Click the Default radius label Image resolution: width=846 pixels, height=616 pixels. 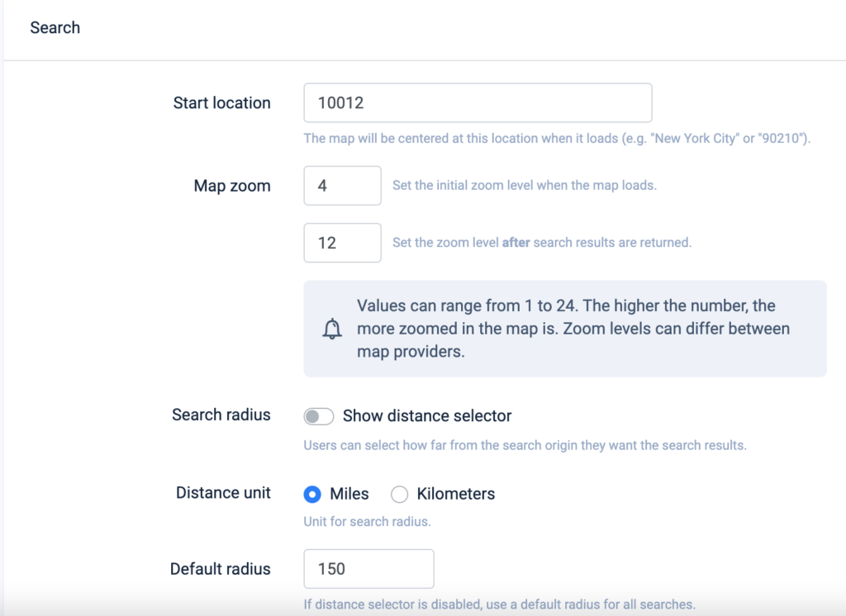pyautogui.click(x=220, y=569)
